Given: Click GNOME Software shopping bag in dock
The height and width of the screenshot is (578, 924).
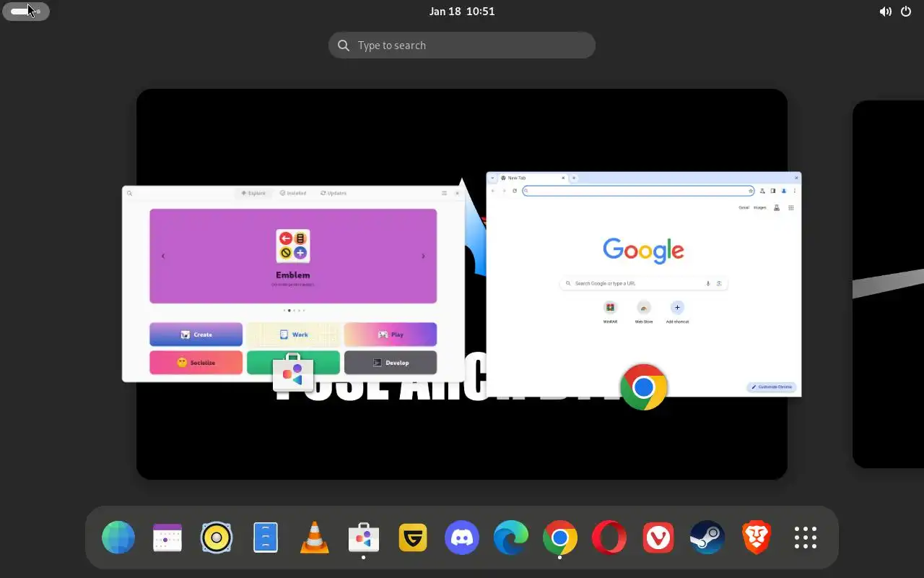Looking at the screenshot, I should click(364, 538).
